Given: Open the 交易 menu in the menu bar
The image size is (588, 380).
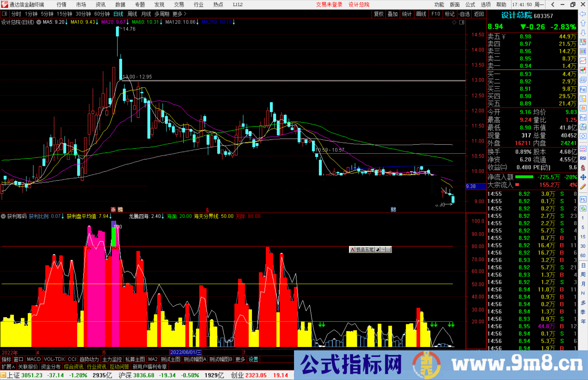Looking at the screenshot, I should [x=179, y=4].
